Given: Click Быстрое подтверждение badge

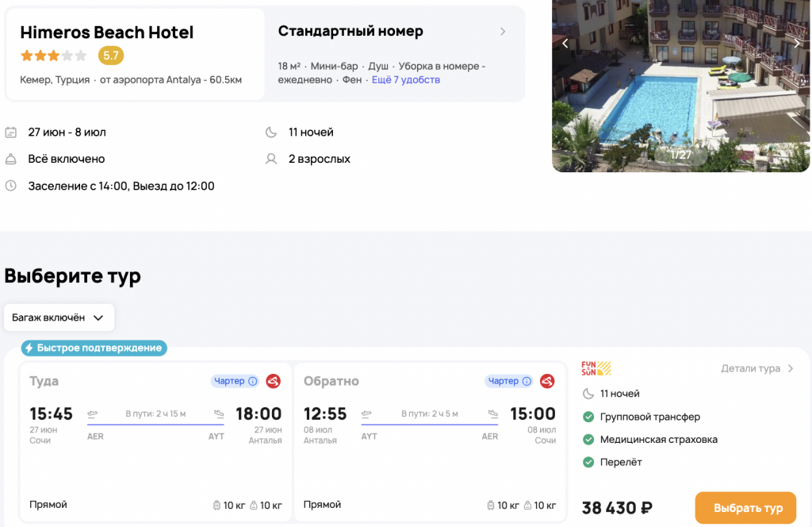Looking at the screenshot, I should pos(94,348).
